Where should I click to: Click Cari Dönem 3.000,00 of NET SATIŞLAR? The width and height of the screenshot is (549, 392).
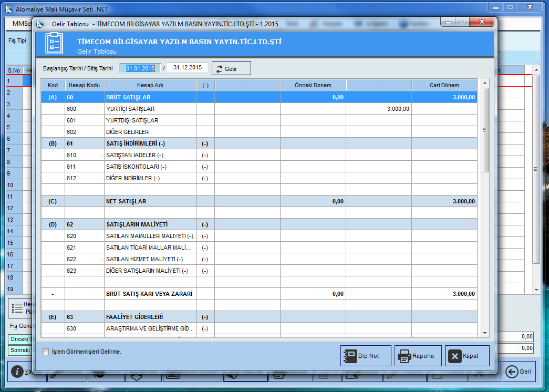(463, 201)
